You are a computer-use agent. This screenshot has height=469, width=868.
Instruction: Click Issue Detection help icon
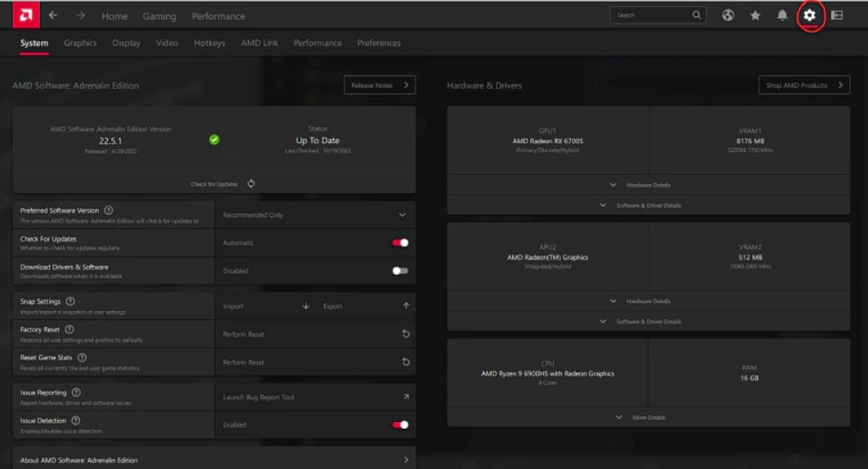[x=76, y=420]
